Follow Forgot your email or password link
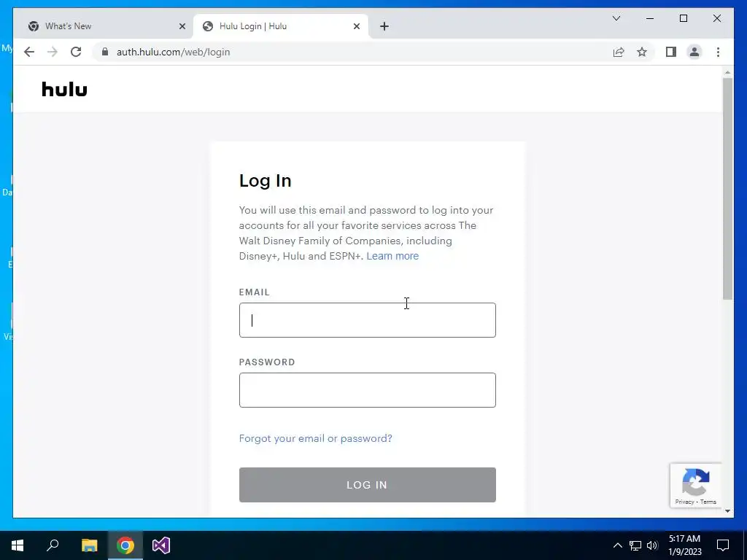 pos(315,438)
